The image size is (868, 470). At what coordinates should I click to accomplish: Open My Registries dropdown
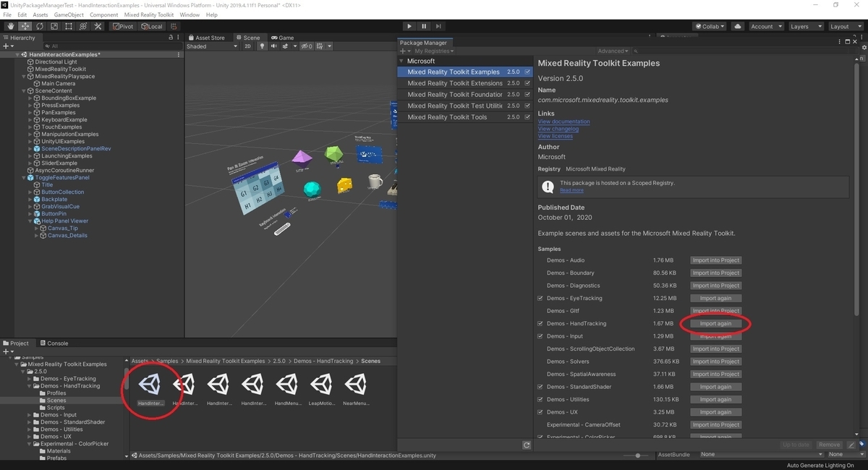coord(434,51)
